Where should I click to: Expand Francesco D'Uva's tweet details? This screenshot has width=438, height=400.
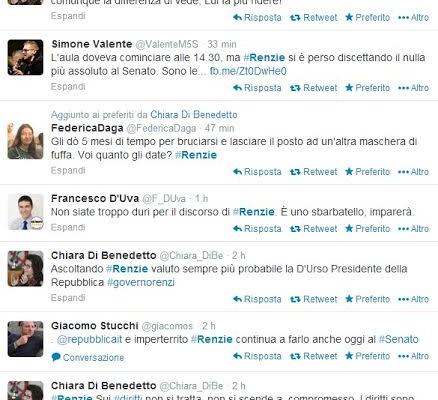pyautogui.click(x=68, y=227)
